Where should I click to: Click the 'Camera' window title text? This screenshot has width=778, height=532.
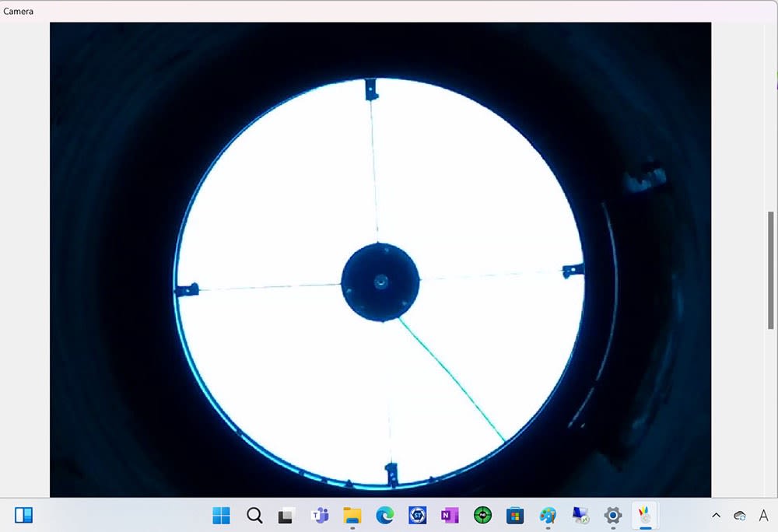tap(19, 11)
